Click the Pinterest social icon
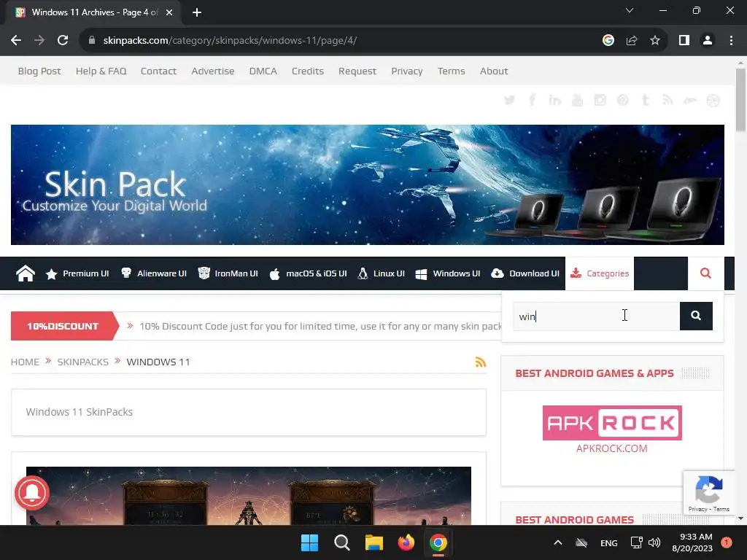The image size is (747, 560). tap(623, 100)
